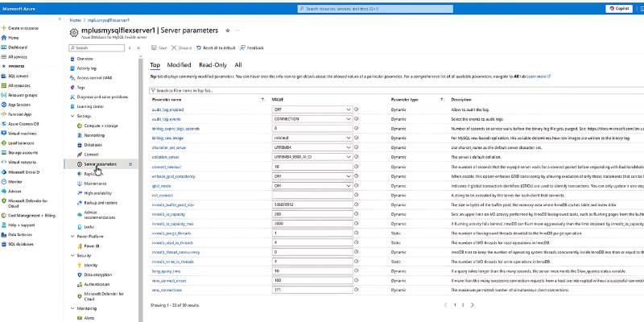Open the long_query_time parameter link

(x=166, y=271)
